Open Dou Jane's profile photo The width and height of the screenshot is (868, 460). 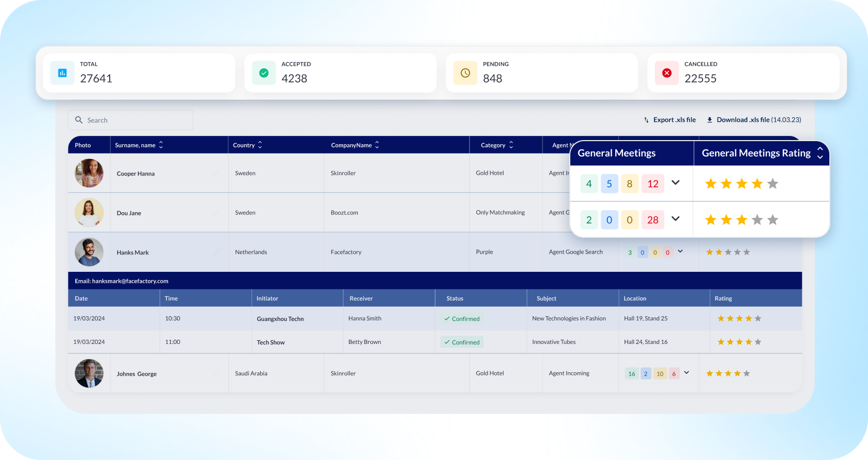click(89, 213)
